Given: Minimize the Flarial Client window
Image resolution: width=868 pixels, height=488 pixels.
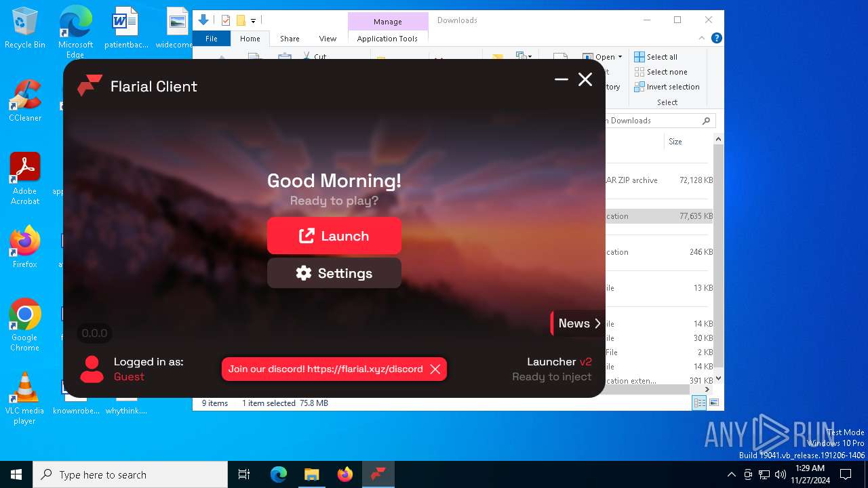Looking at the screenshot, I should tap(561, 79).
